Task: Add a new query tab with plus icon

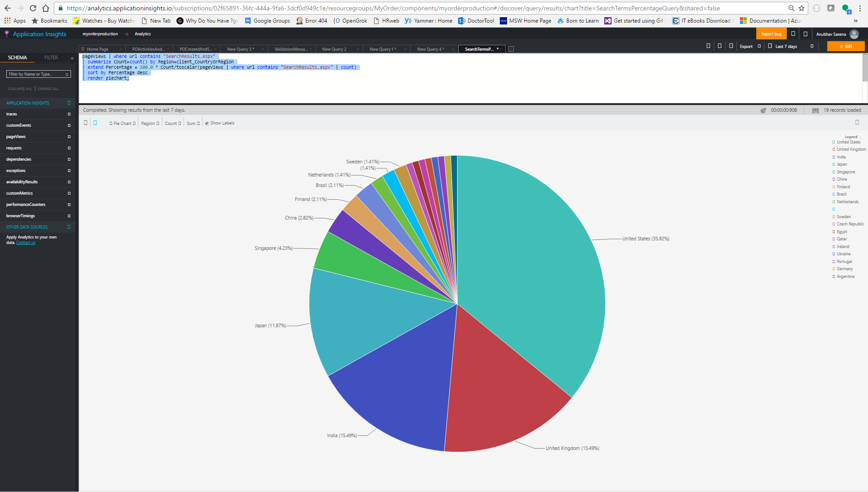Action: click(x=511, y=49)
